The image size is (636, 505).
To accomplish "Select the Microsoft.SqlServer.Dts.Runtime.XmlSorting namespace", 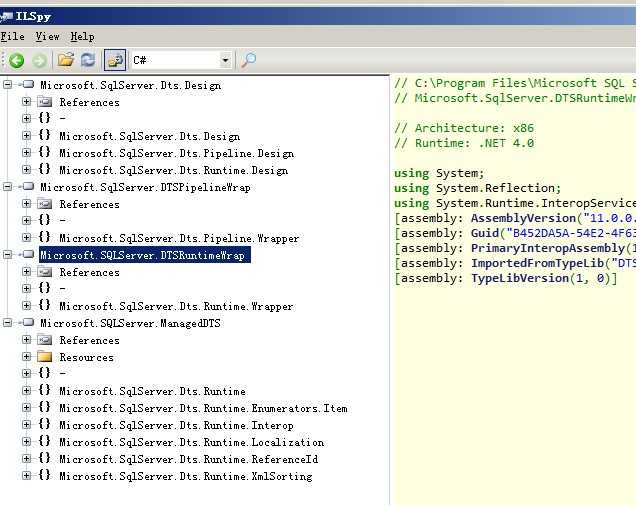I will point(186,477).
